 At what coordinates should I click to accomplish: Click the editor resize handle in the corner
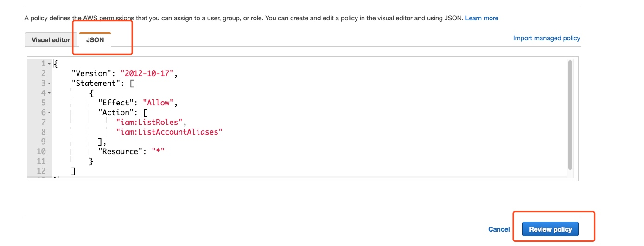coord(576,178)
